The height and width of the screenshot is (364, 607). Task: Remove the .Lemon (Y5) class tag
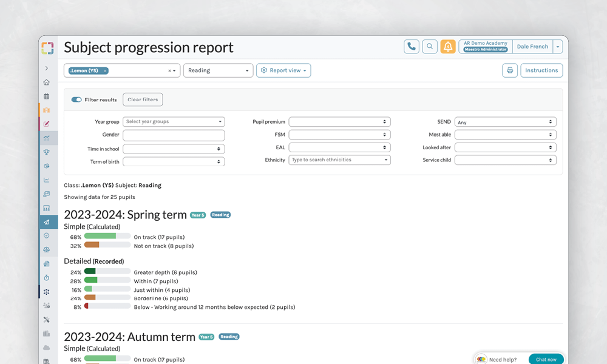tap(105, 71)
